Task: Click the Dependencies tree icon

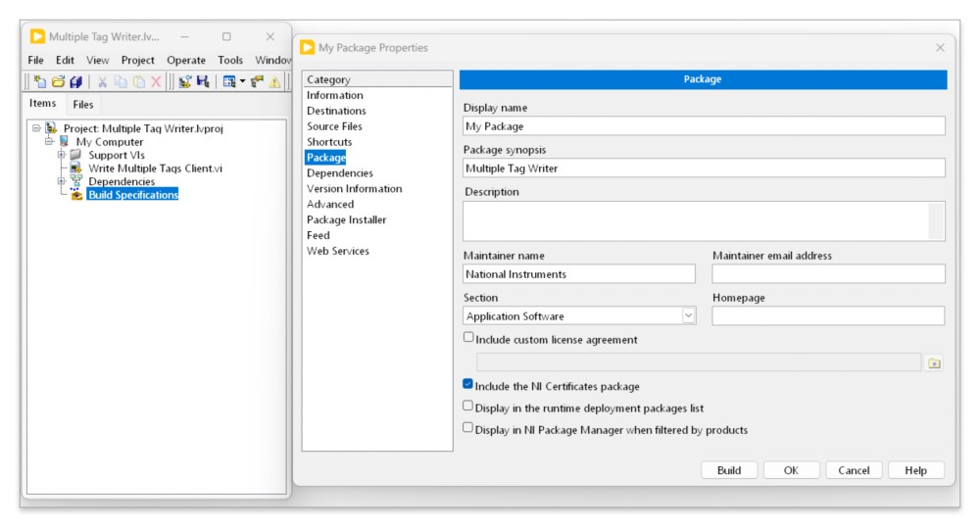Action: (x=75, y=180)
